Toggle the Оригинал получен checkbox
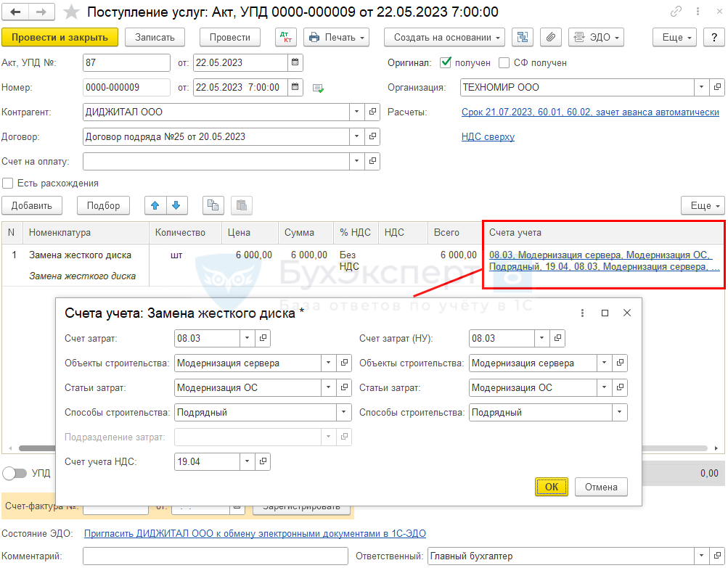Image resolution: width=728 pixels, height=568 pixels. 446,63
